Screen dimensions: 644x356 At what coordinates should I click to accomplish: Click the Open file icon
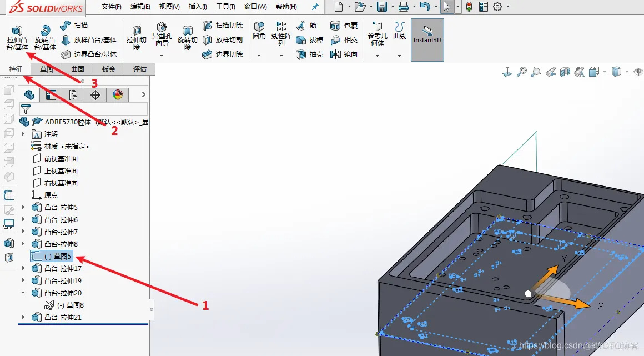pos(360,7)
